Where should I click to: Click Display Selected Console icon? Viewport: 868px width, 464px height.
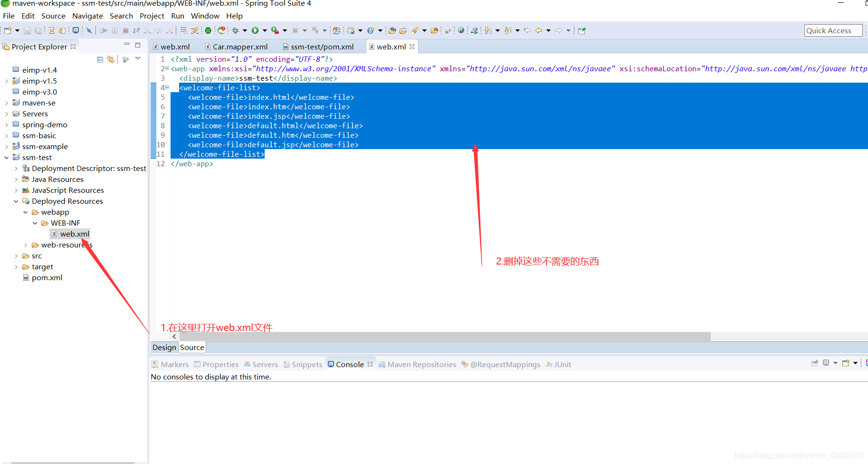pyautogui.click(x=826, y=363)
